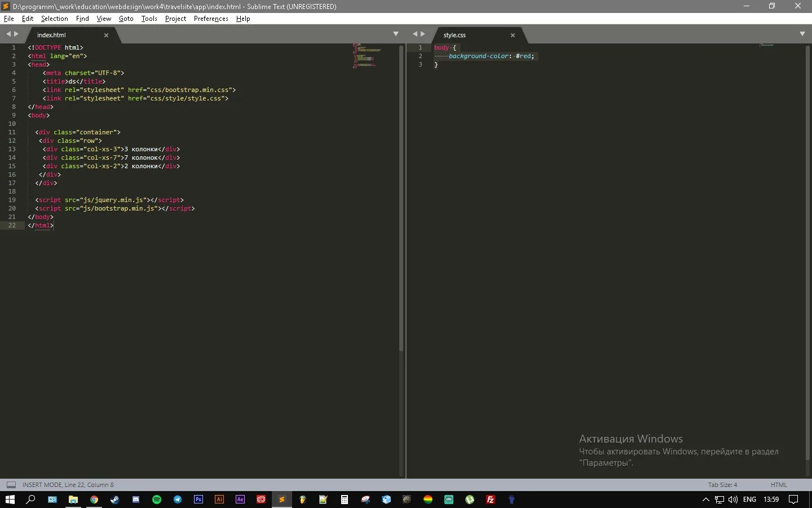The height and width of the screenshot is (508, 812).
Task: Click Tab Size: 4 in the status bar
Action: pyautogui.click(x=722, y=485)
